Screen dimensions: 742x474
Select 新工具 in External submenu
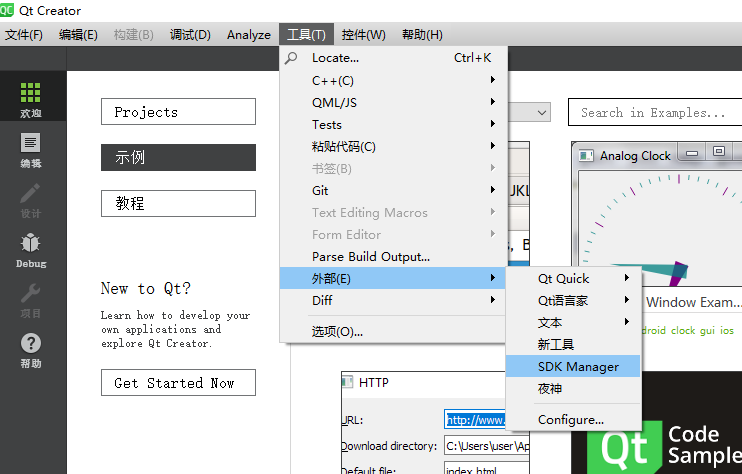[x=573, y=344]
